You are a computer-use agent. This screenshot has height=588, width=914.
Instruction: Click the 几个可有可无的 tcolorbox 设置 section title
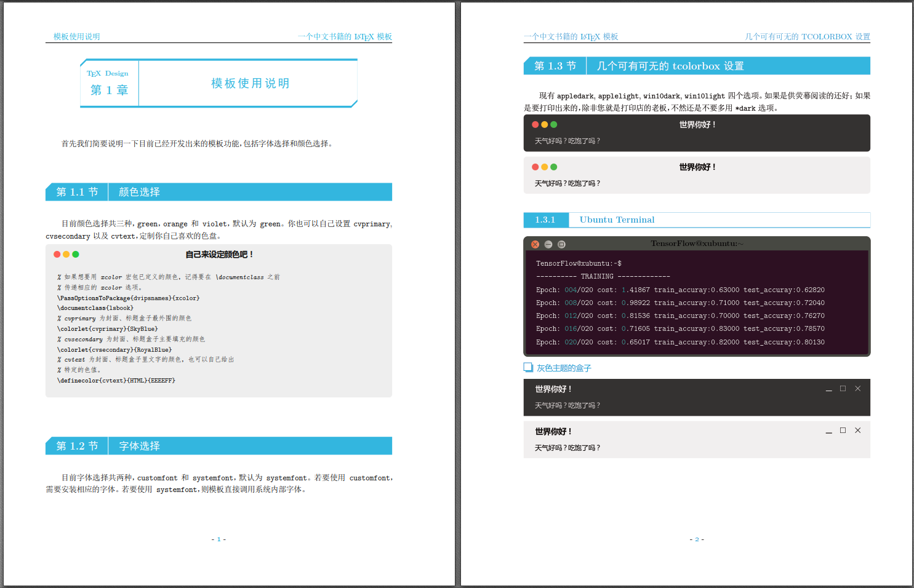pos(670,66)
